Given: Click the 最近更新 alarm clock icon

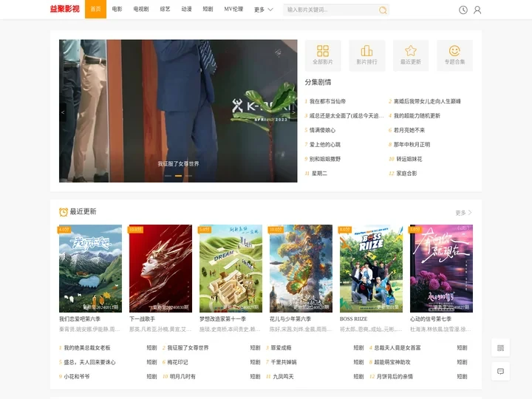Looking at the screenshot, I should [x=63, y=212].
